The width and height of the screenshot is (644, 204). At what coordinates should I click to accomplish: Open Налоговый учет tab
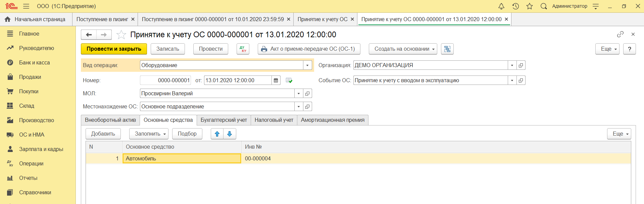(x=274, y=120)
